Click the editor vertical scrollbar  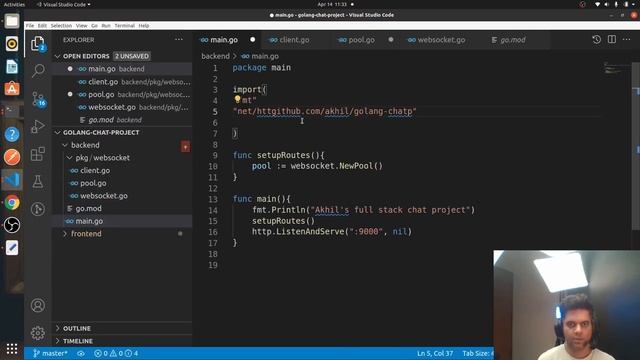636,146
